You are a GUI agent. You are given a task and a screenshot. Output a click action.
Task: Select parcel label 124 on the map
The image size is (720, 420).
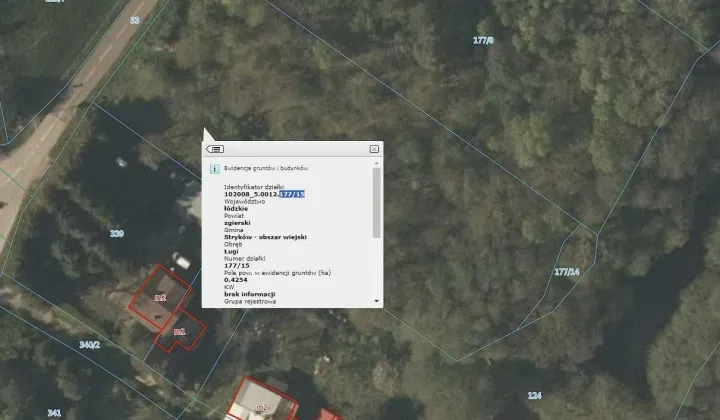click(534, 395)
